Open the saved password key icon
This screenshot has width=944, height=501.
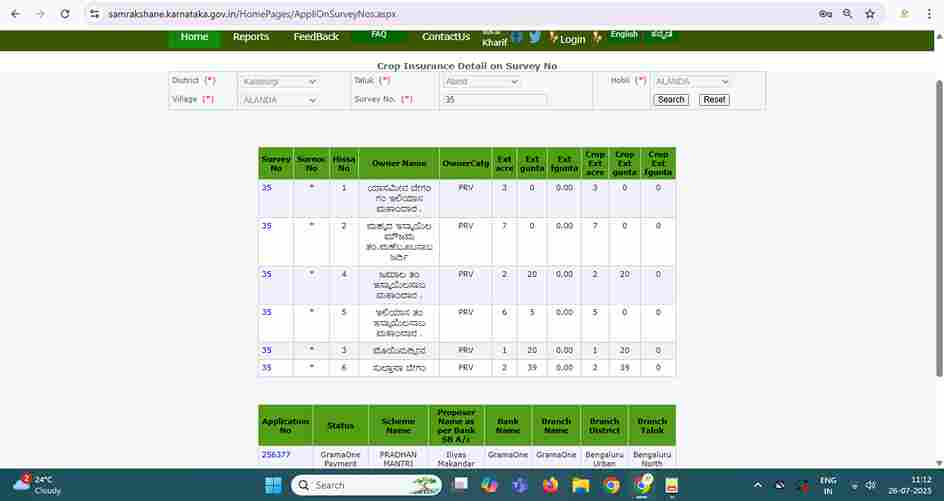[825, 14]
